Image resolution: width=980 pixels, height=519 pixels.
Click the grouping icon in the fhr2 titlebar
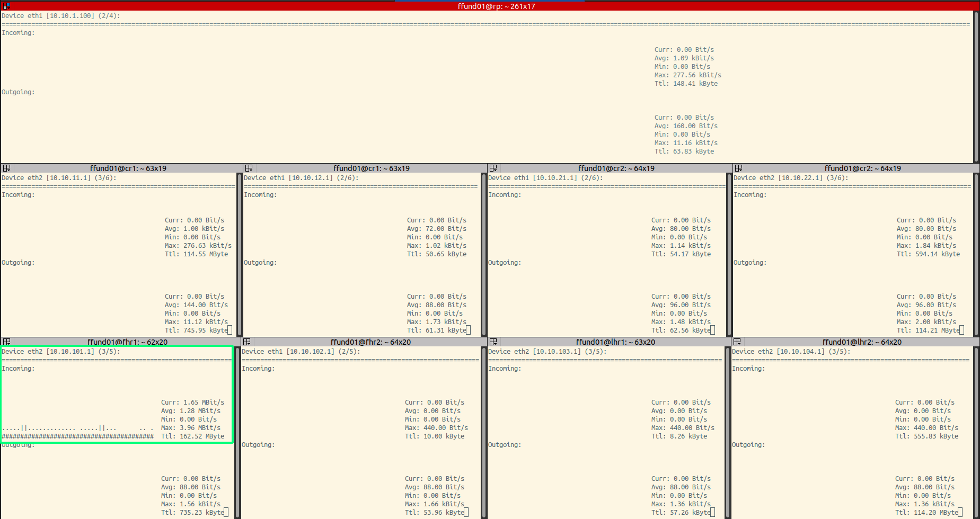(246, 342)
